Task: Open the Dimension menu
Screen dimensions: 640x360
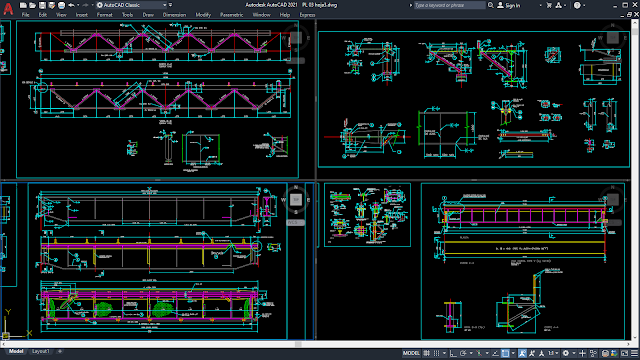Action: [x=174, y=15]
